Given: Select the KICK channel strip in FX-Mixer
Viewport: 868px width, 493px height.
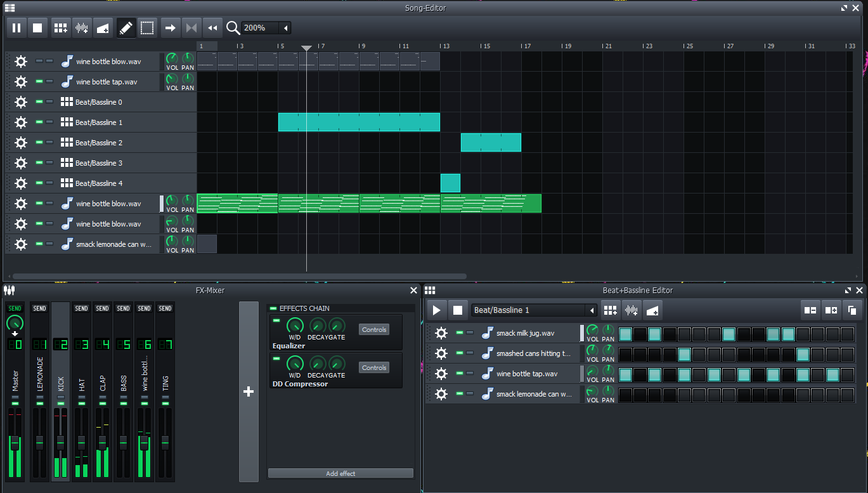Looking at the screenshot, I should click(61, 392).
